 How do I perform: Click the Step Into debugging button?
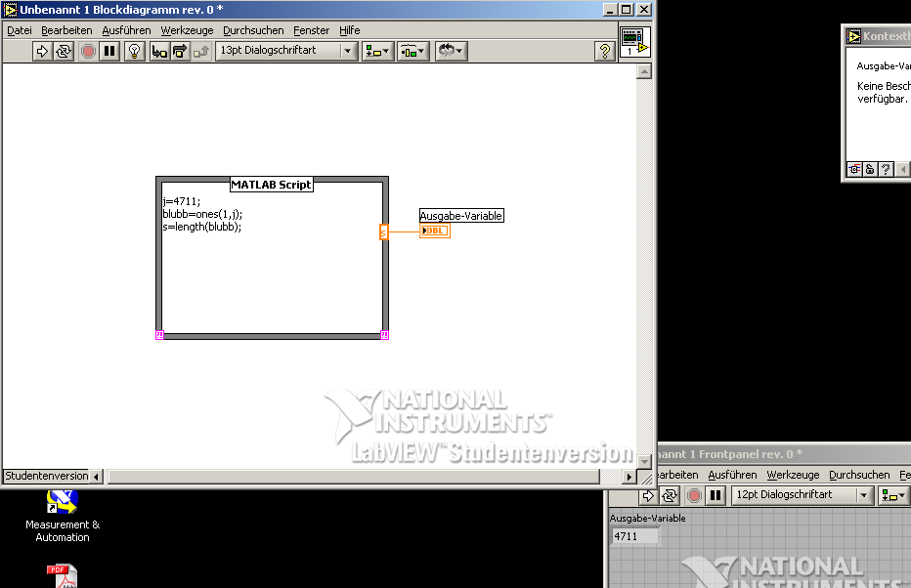coord(159,51)
